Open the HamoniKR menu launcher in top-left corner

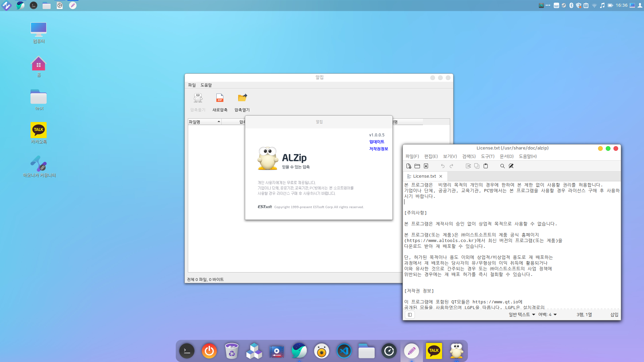click(6, 5)
